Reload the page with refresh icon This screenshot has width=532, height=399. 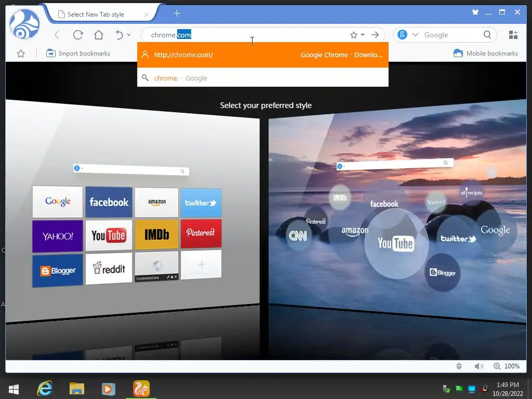pos(78,35)
